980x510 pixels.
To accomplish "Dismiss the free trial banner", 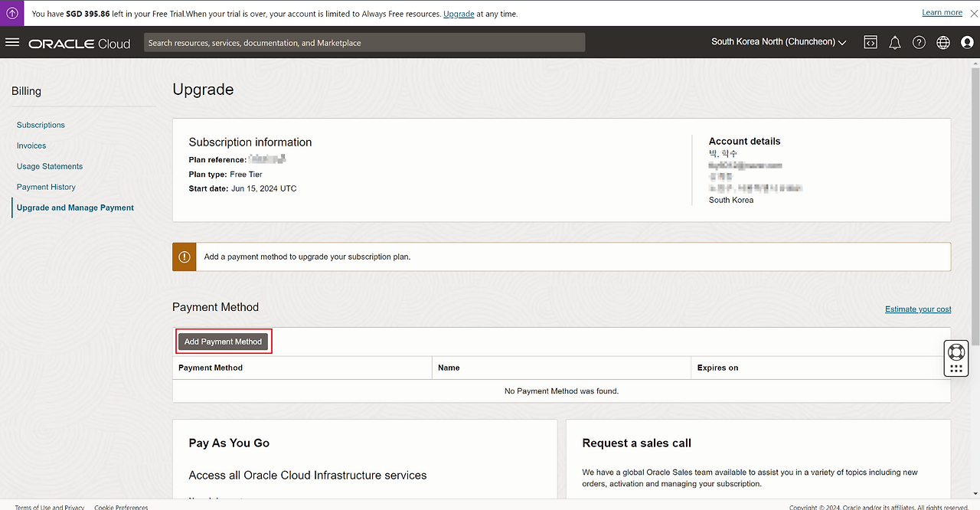I will click(975, 13).
